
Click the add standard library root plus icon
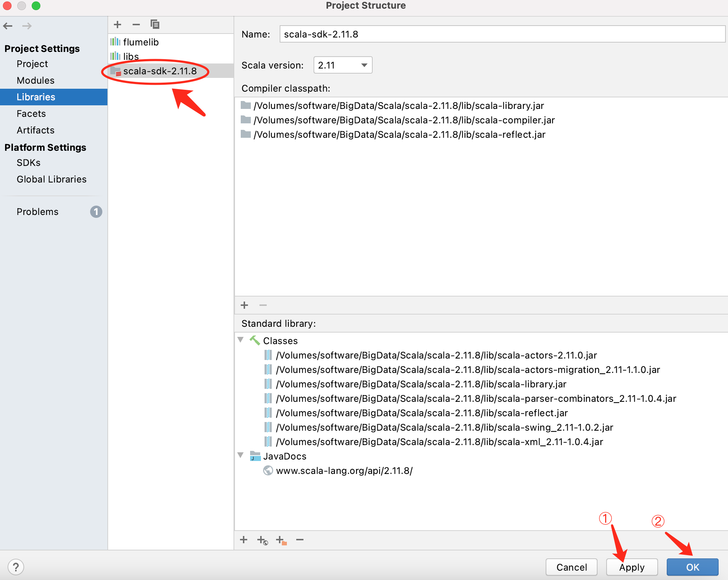[x=244, y=540]
